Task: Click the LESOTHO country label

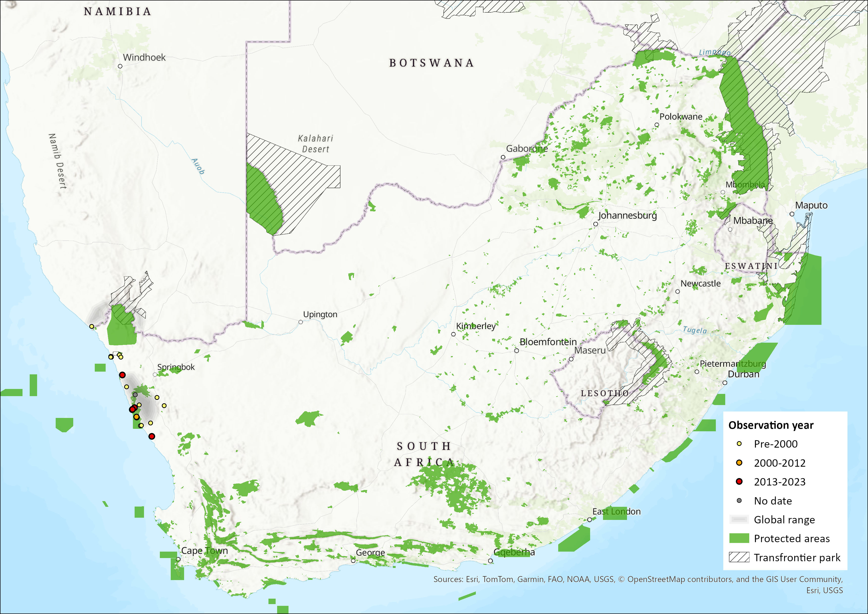Action: [x=604, y=393]
